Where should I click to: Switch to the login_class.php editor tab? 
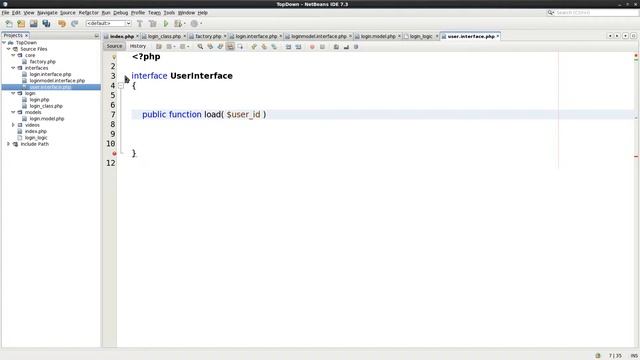pos(164,36)
